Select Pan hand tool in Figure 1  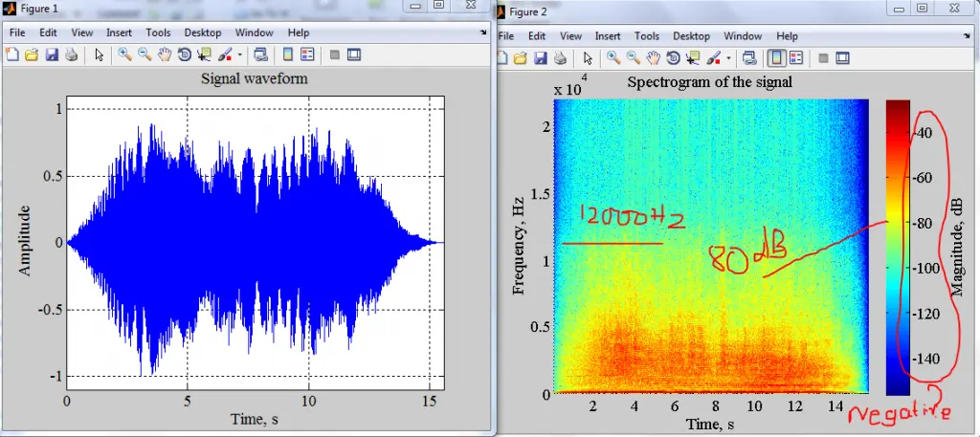click(164, 55)
